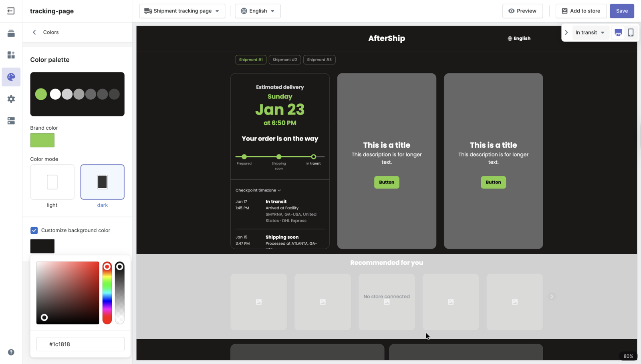Viewport: 641px width, 364px height.
Task: Open the English language dropdown in toolbar
Action: tap(258, 11)
